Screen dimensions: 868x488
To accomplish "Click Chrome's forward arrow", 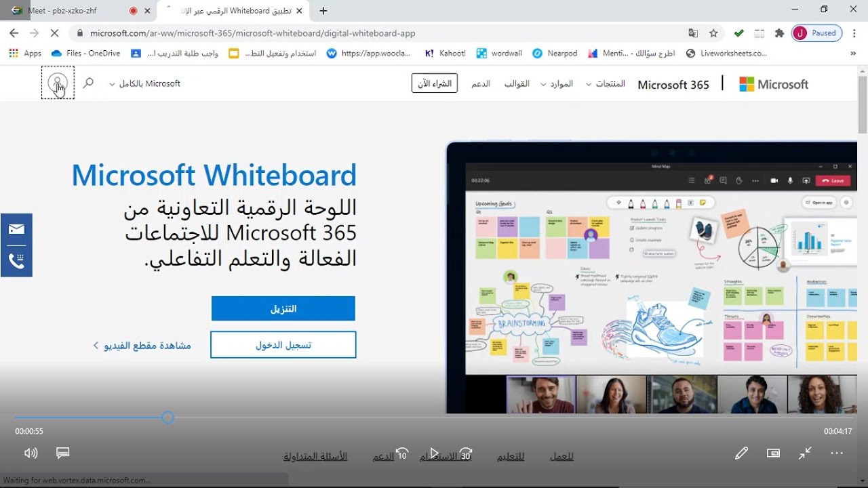I will pyautogui.click(x=35, y=33).
